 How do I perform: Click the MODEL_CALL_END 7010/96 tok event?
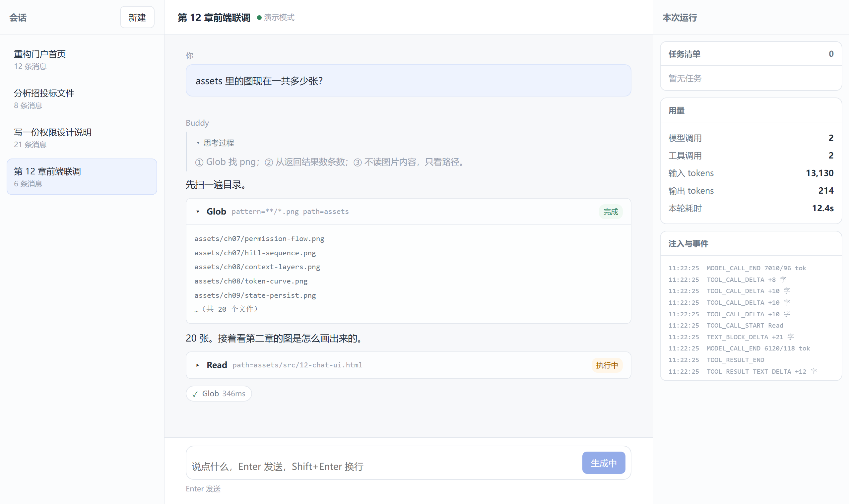coord(737,268)
